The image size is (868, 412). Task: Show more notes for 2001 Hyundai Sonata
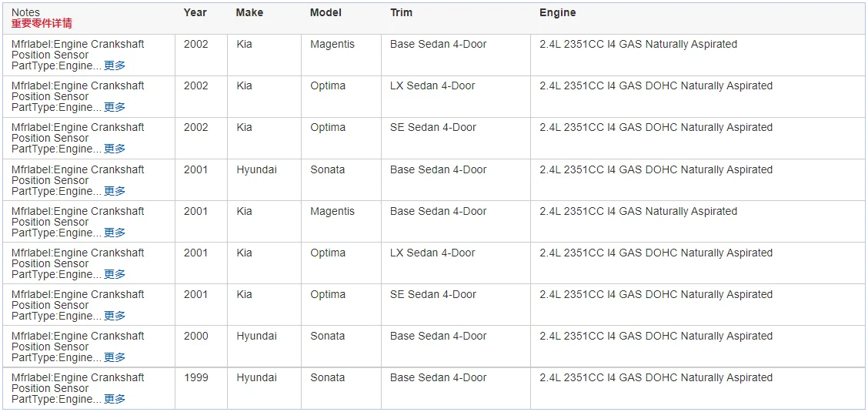(x=115, y=191)
